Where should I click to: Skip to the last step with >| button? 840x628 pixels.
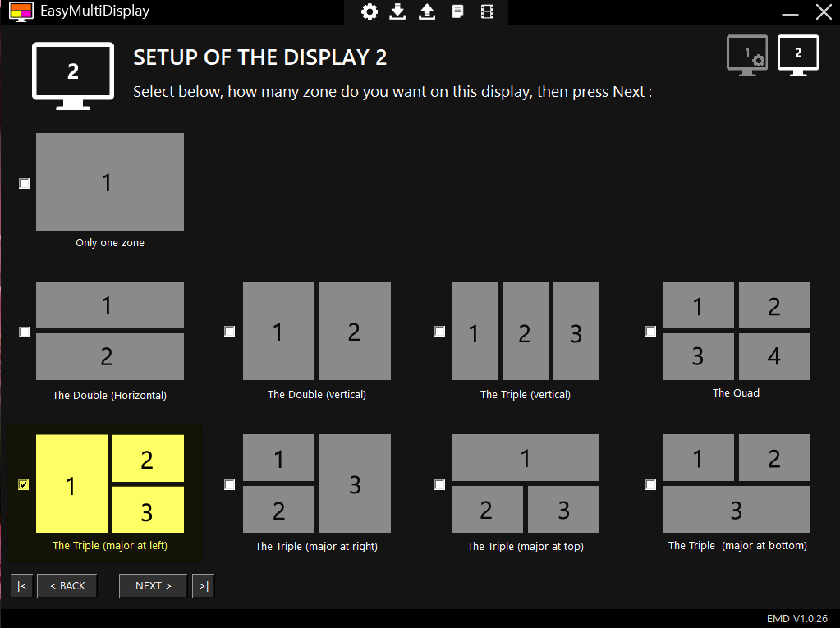click(204, 585)
